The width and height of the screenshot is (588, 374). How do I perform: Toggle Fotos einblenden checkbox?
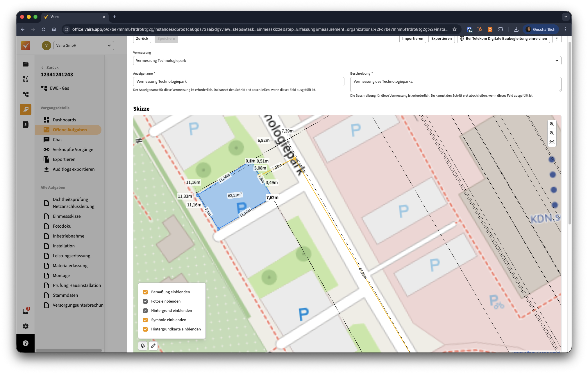click(x=145, y=301)
